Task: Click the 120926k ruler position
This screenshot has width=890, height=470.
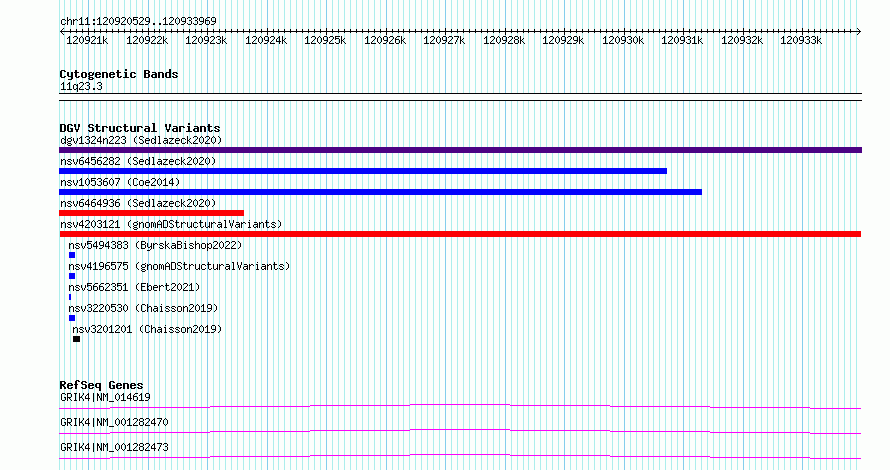Action: pos(385,40)
